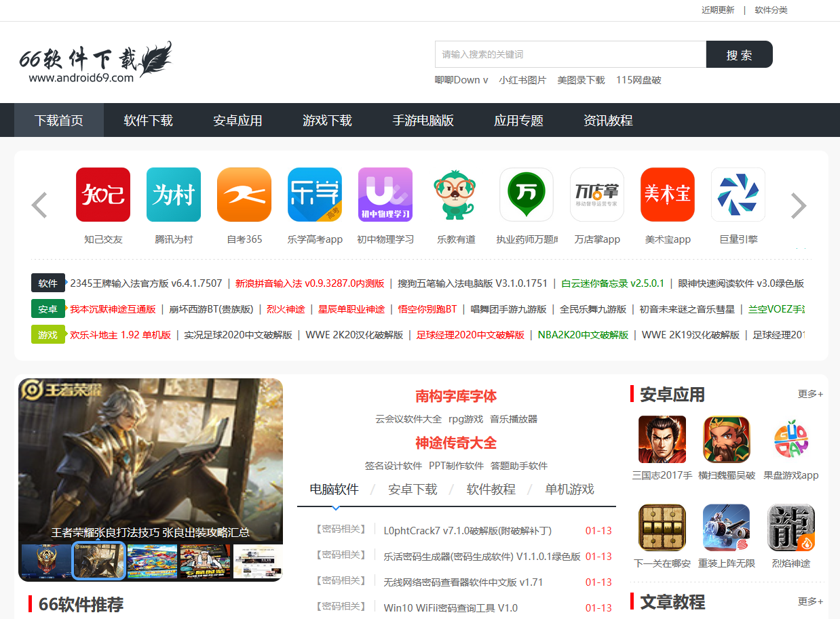The height and width of the screenshot is (619, 840).
Task: Open the 执业药师万题库 icon
Action: click(x=527, y=195)
